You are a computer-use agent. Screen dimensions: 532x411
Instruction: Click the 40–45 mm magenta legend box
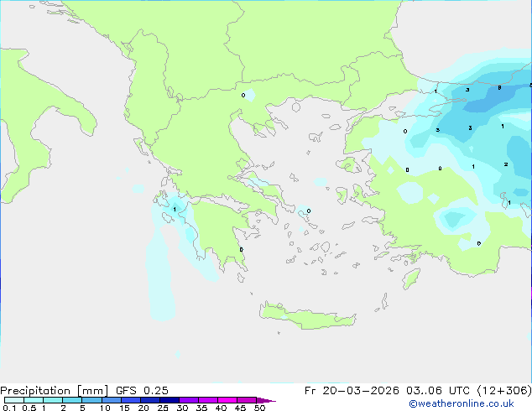[227, 400]
